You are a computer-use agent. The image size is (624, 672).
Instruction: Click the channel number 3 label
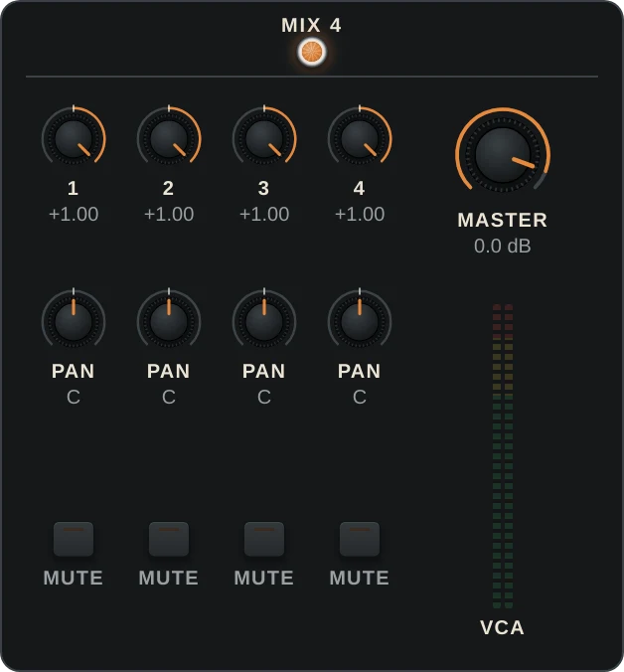264,188
